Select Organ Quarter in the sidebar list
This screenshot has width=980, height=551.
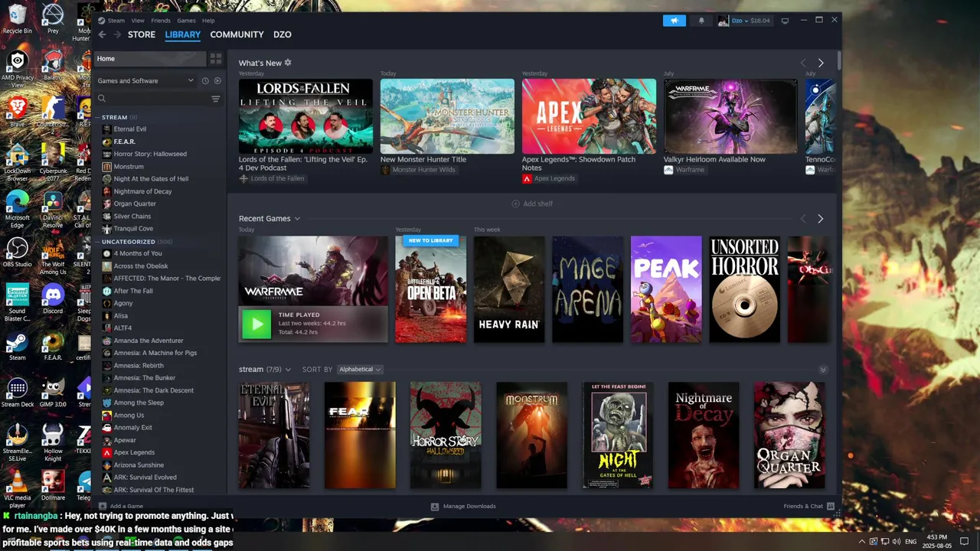(135, 204)
